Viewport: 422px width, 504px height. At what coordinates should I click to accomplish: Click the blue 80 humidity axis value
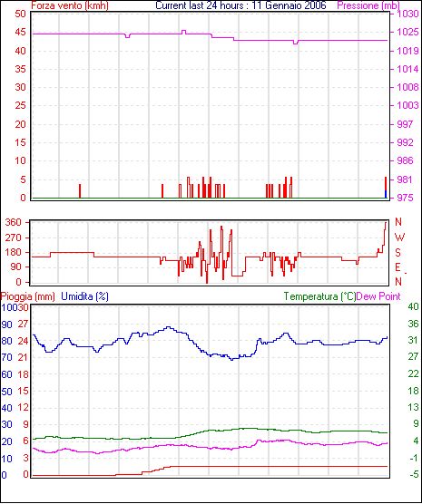6,341
